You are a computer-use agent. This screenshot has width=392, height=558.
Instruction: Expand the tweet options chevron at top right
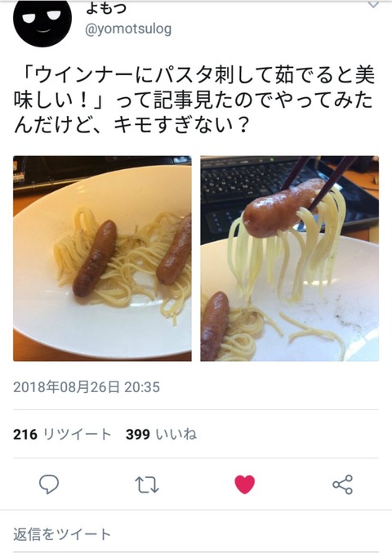click(373, 5)
